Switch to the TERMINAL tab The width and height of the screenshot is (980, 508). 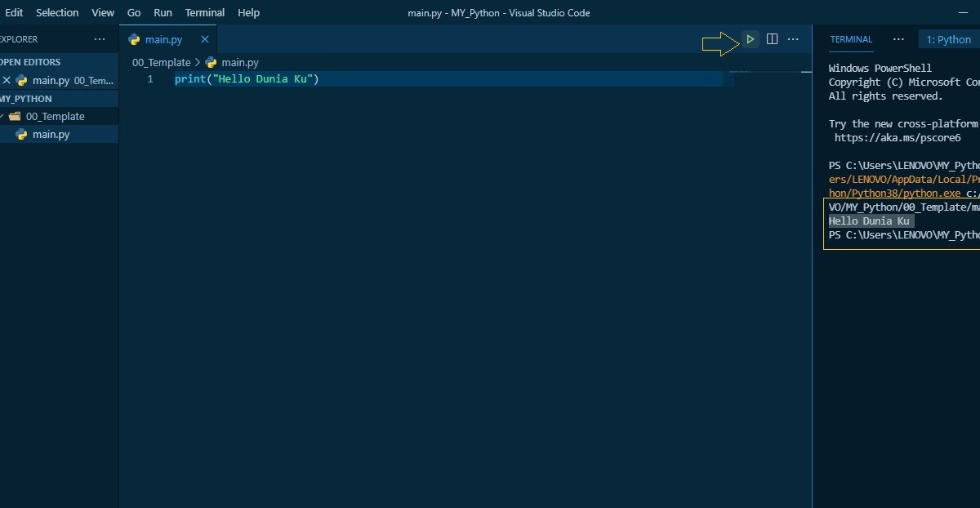point(851,38)
